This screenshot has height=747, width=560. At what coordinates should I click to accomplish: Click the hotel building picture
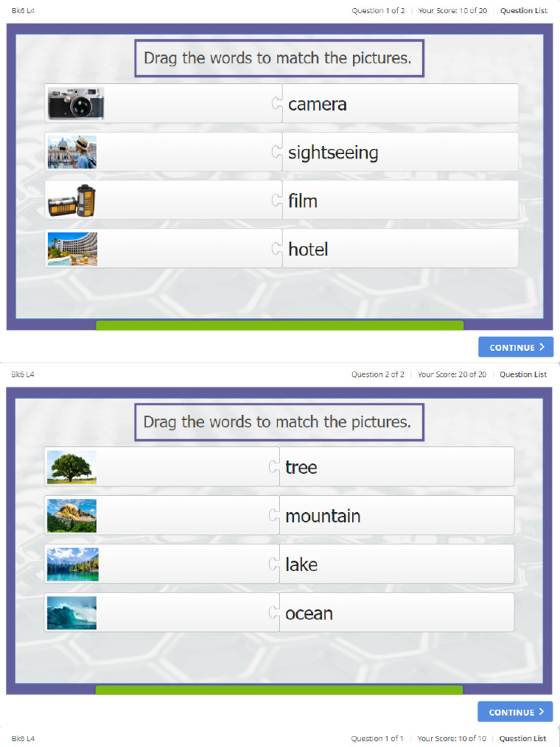click(x=72, y=249)
